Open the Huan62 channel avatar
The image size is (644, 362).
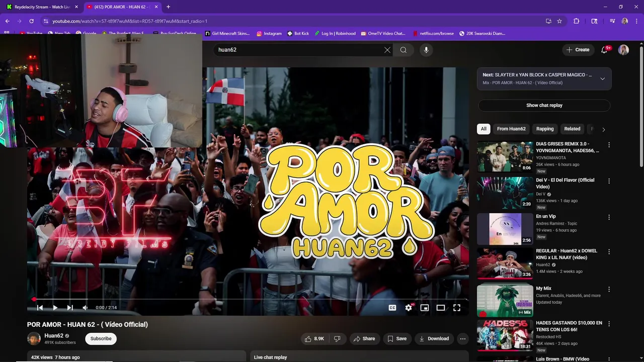pyautogui.click(x=34, y=339)
